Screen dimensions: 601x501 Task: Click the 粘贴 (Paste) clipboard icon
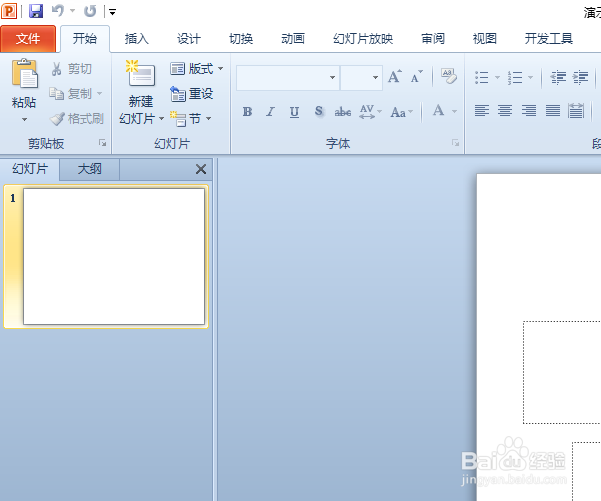[x=25, y=74]
